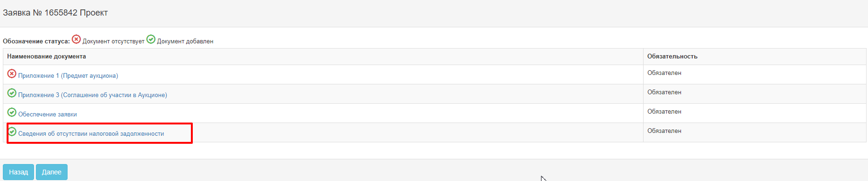868x181 pixels.
Task: Select Обязателен cell in Приложение 3 row
Action: coord(664,92)
